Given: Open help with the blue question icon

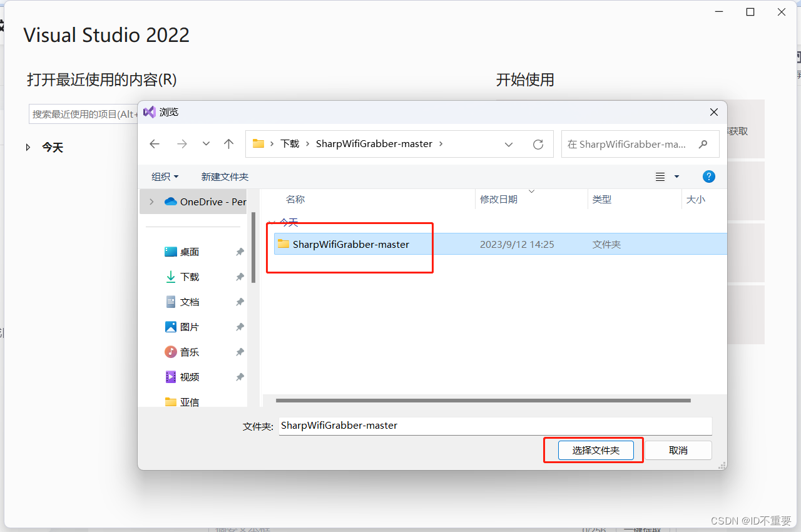Looking at the screenshot, I should (x=709, y=177).
